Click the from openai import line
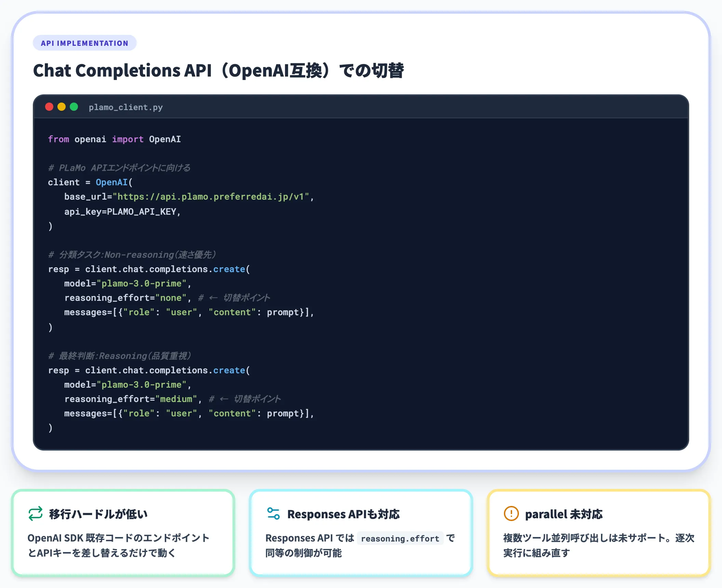This screenshot has height=588, width=722. coord(115,139)
